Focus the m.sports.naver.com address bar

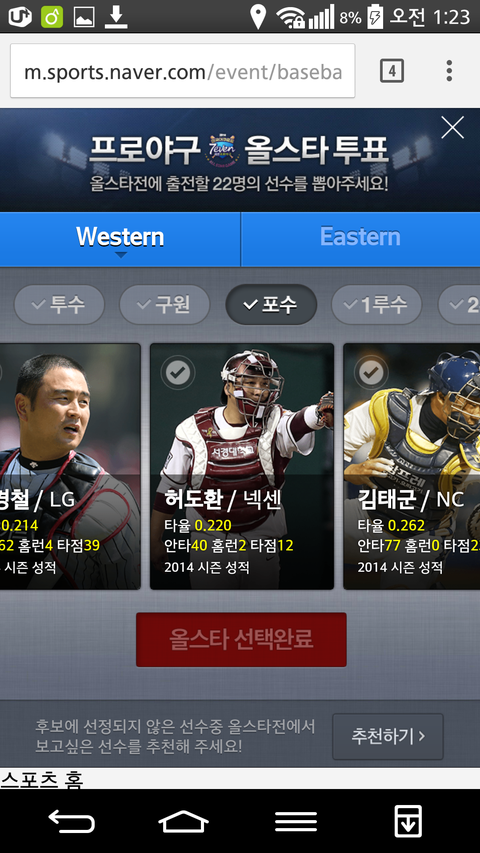[183, 71]
